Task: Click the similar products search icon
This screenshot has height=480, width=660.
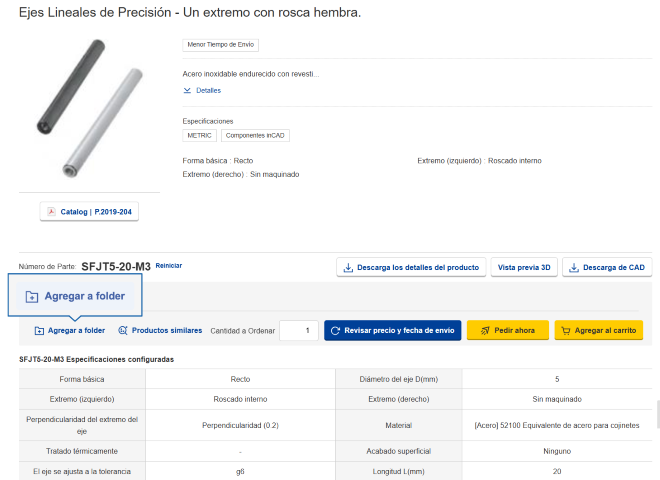Action: tap(122, 330)
